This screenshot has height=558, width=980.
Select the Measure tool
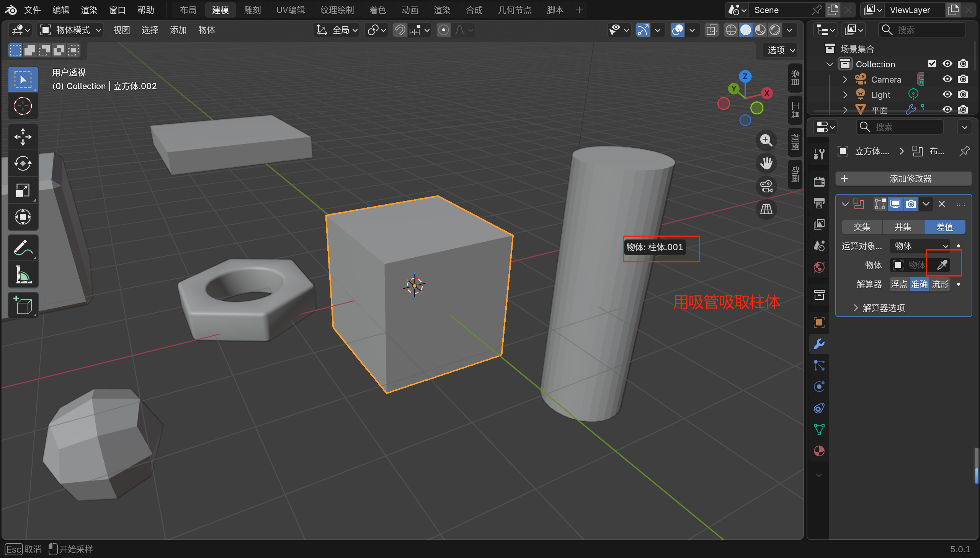point(23,275)
